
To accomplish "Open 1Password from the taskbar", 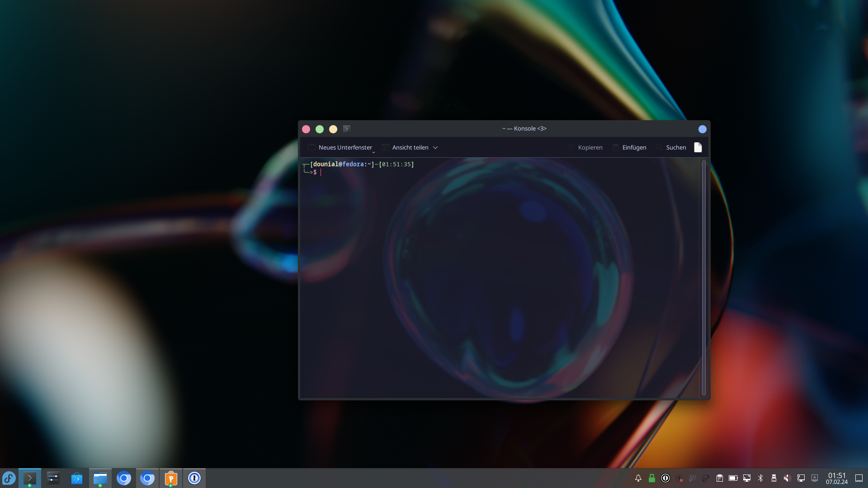I will coord(194,478).
